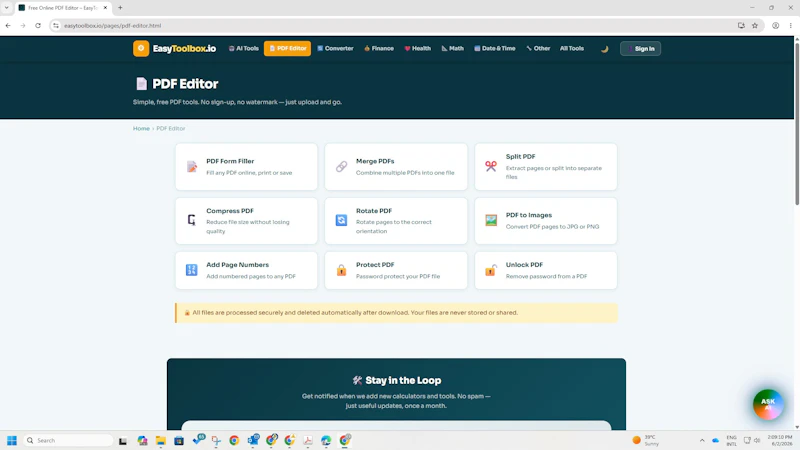Open File Explorer from taskbar

coord(161,440)
